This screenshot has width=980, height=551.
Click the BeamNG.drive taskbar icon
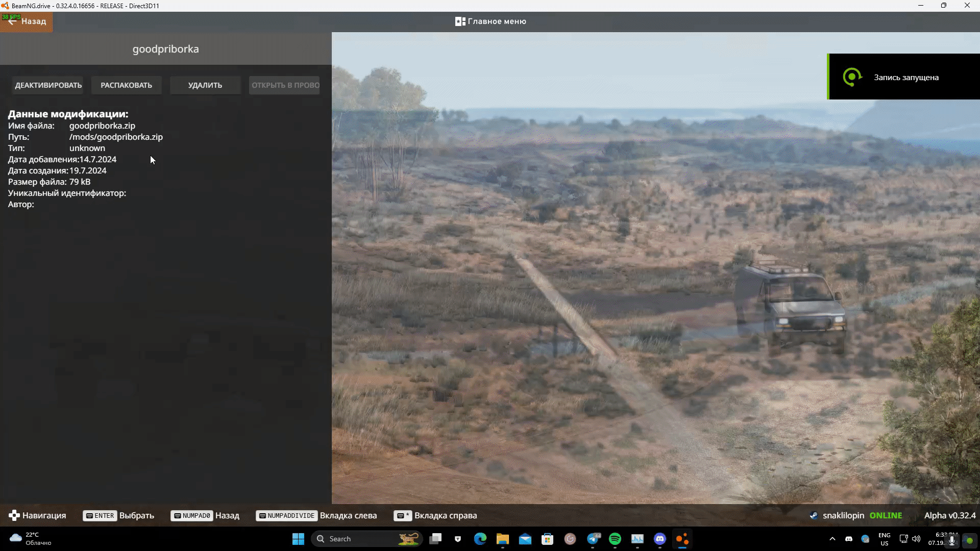(682, 539)
